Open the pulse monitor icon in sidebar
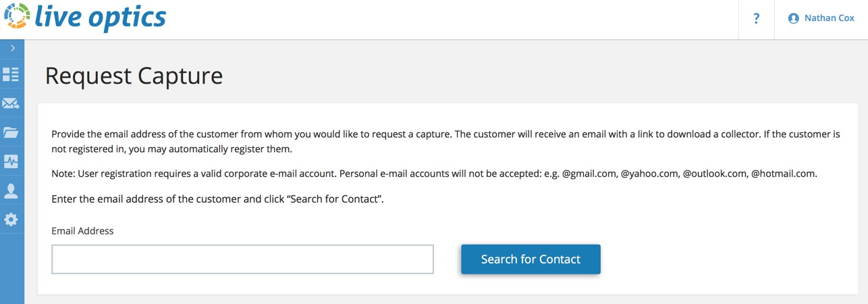The width and height of the screenshot is (868, 304). (11, 161)
